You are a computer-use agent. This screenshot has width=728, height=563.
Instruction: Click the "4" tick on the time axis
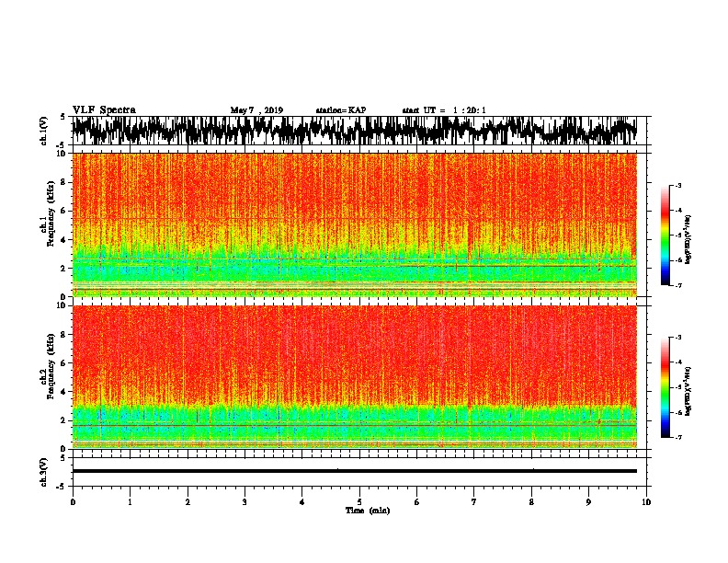(302, 502)
